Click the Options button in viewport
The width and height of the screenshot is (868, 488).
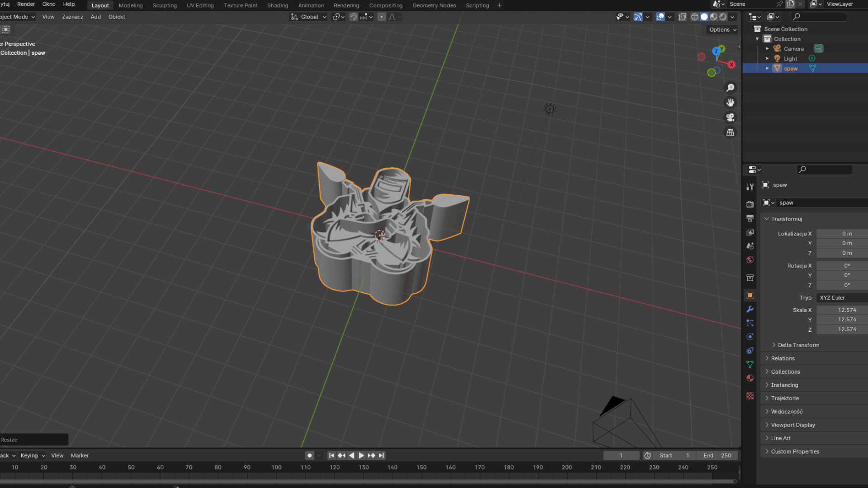tap(721, 29)
